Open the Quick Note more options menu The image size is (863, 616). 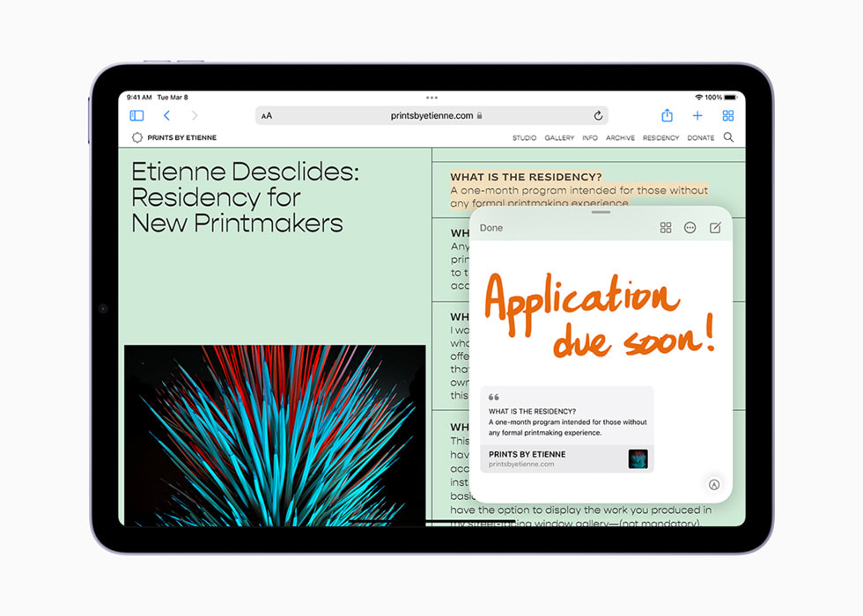coord(690,227)
